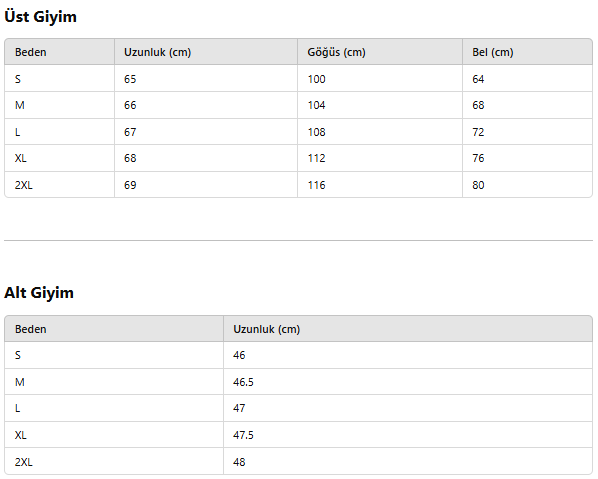Viewport: 598px width, 479px height.
Task: Select the S size row in Üst Giyim table
Action: pyautogui.click(x=298, y=79)
